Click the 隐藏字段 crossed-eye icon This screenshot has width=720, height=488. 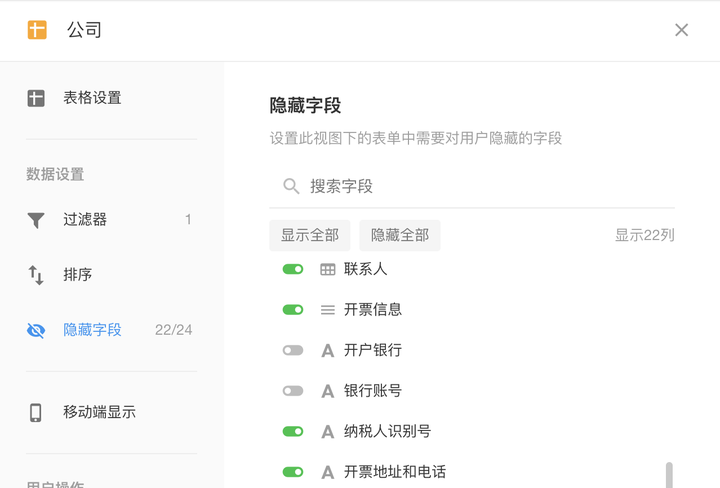(x=36, y=330)
